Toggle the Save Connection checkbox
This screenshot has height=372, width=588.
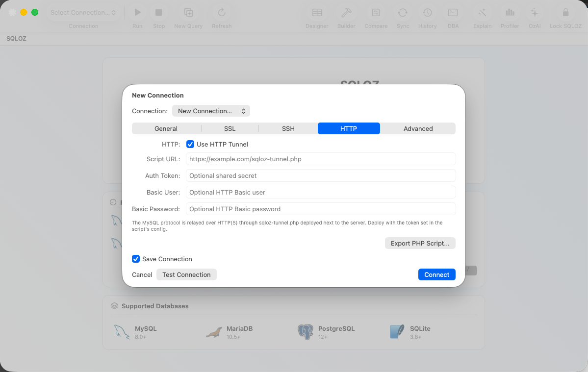click(136, 259)
